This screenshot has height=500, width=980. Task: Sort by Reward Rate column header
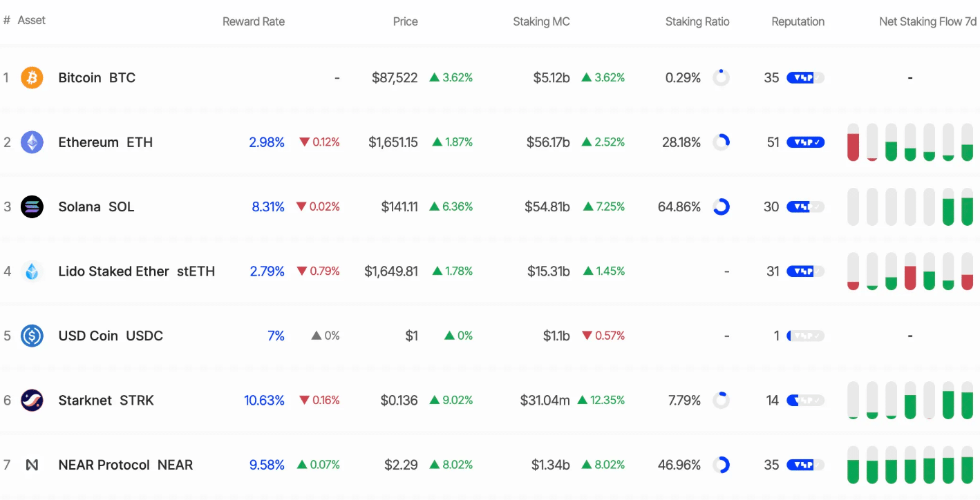(254, 21)
